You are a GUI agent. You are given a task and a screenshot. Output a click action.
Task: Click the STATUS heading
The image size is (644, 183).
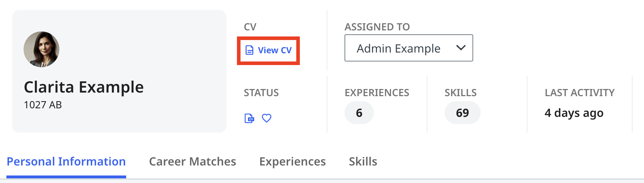tap(261, 93)
